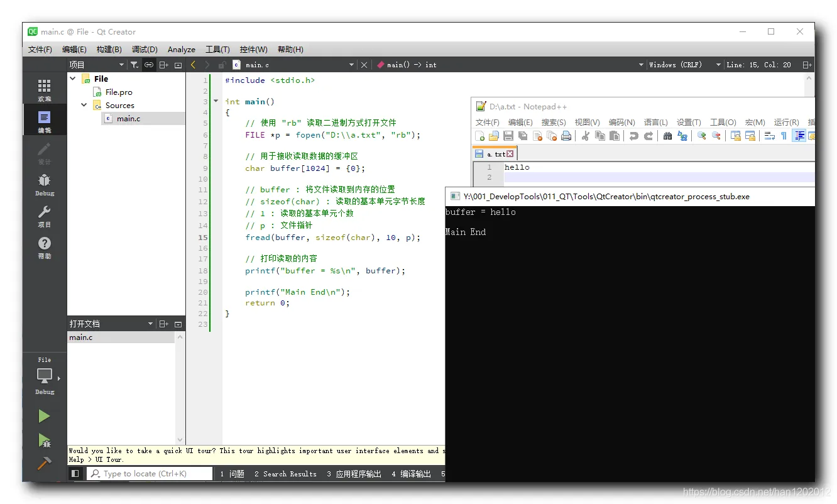This screenshot has height=504, width=837.
Task: Click New file icon in Notepad++
Action: (x=479, y=136)
